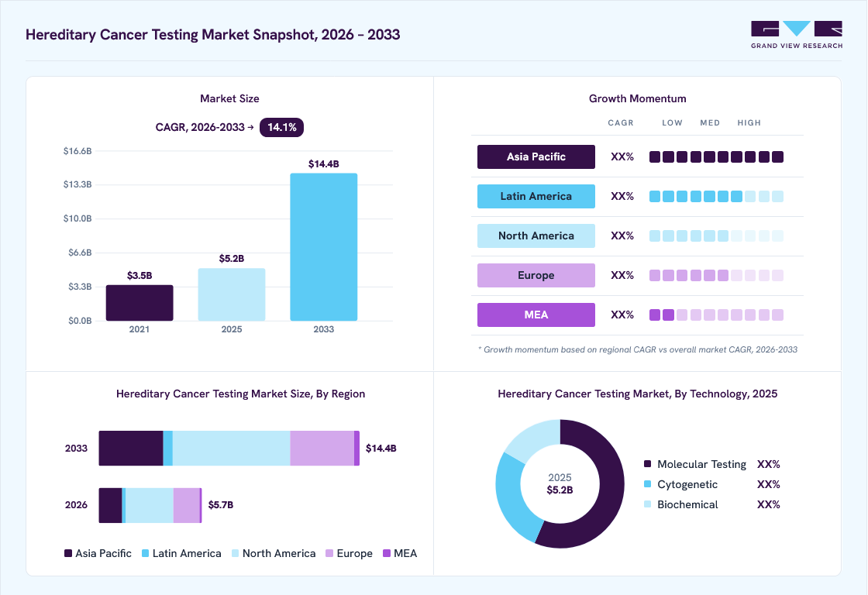Click the Asia Pacific segment in 2026 bar
The width and height of the screenshot is (868, 595).
tap(110, 505)
